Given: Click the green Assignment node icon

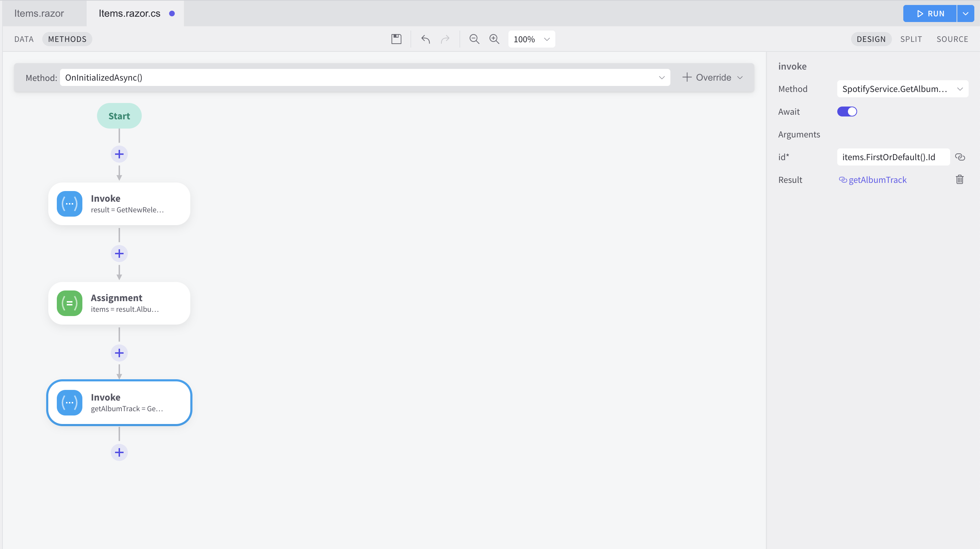Looking at the screenshot, I should click(70, 303).
